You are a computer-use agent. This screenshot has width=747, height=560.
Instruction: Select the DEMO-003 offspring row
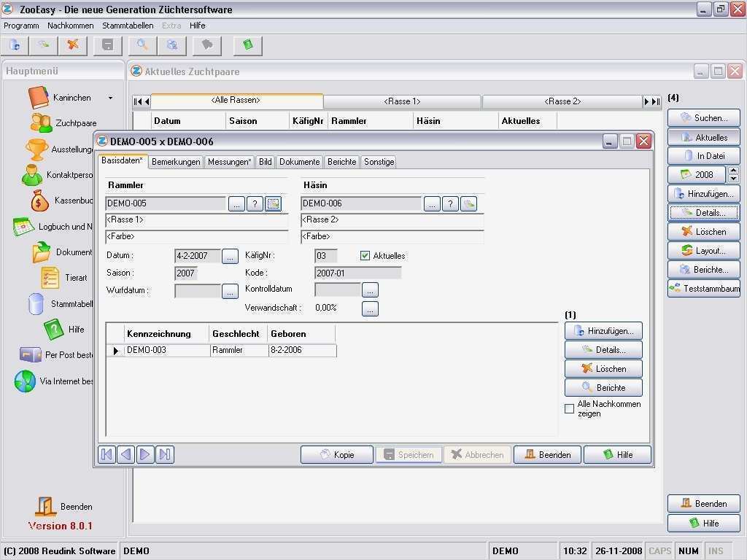coord(222,351)
